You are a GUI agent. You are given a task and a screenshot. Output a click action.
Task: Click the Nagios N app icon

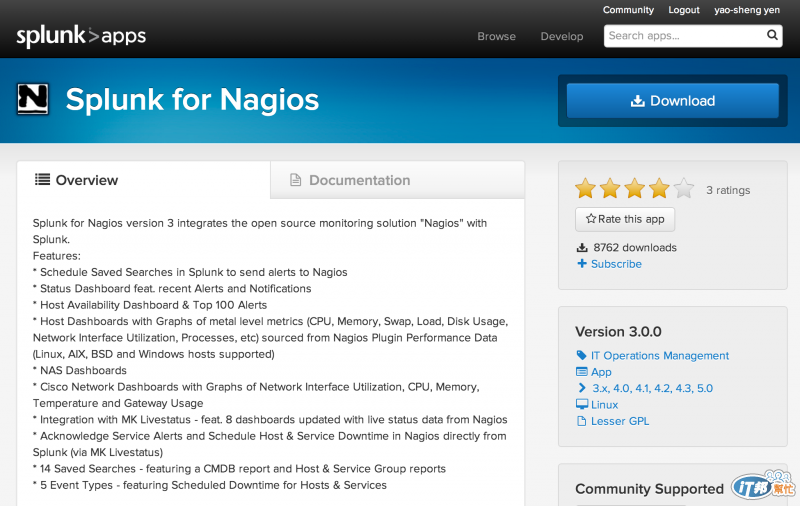point(33,99)
